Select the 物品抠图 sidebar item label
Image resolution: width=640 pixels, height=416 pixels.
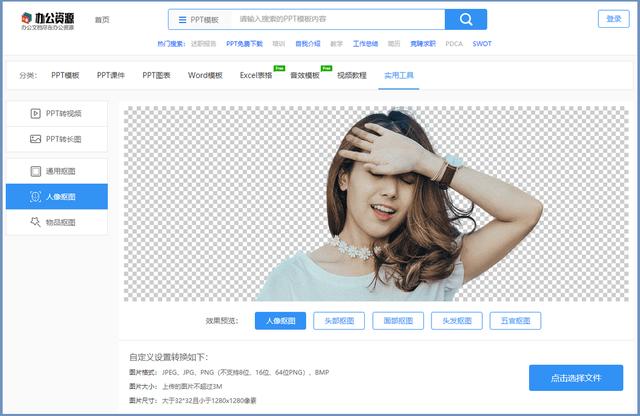pos(60,222)
